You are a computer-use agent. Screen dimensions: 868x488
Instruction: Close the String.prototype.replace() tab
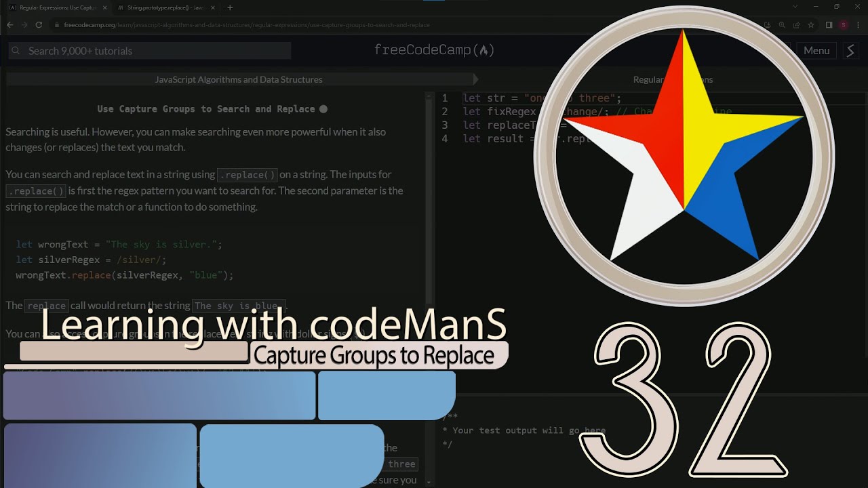214,7
